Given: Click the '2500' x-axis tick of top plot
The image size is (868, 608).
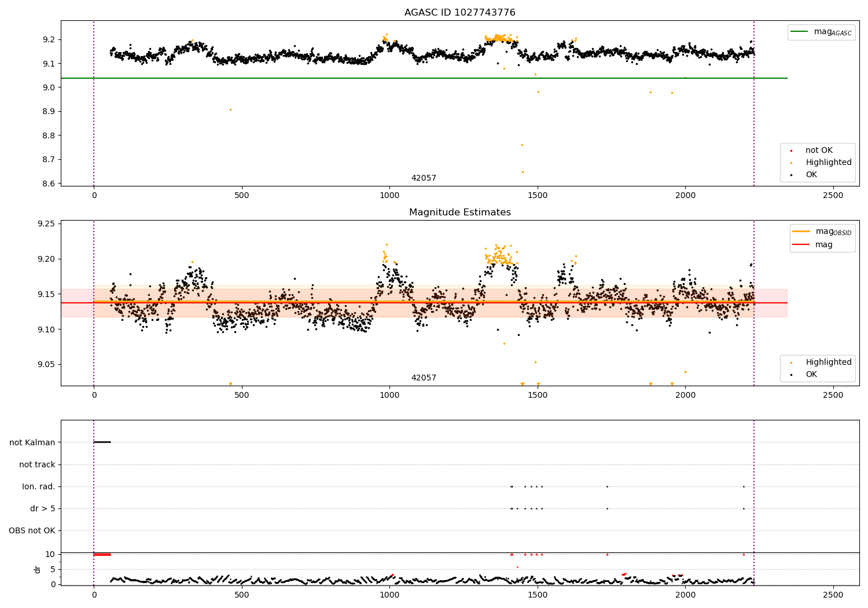Looking at the screenshot, I should click(833, 196).
